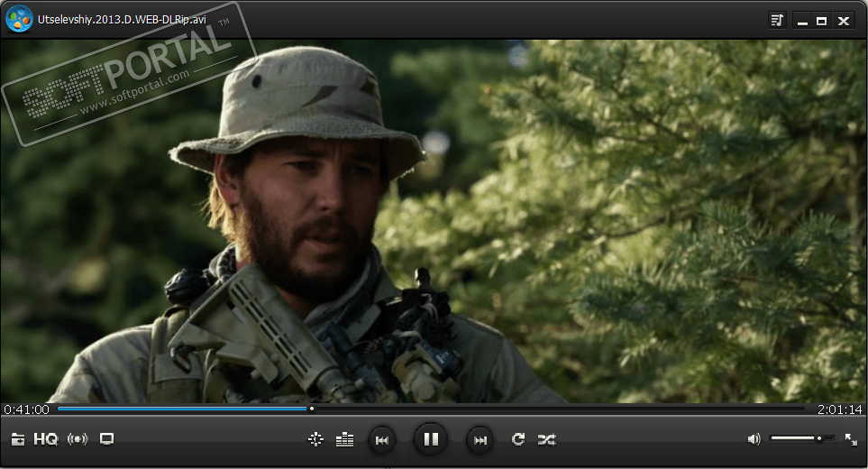This screenshot has width=868, height=469.
Task: Jump ahead on the unplayed seek bar
Action: pos(559,409)
